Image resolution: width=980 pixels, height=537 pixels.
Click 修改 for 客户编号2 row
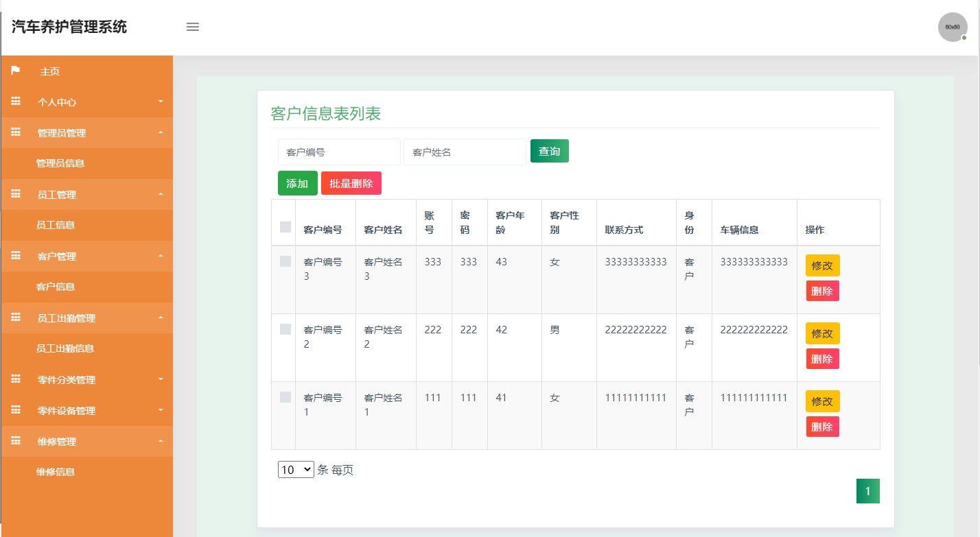823,333
